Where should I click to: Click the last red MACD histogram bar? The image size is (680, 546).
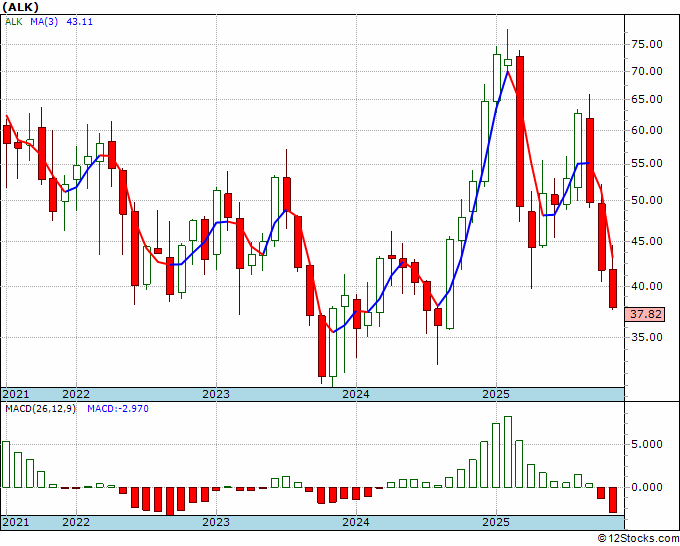pyautogui.click(x=613, y=500)
